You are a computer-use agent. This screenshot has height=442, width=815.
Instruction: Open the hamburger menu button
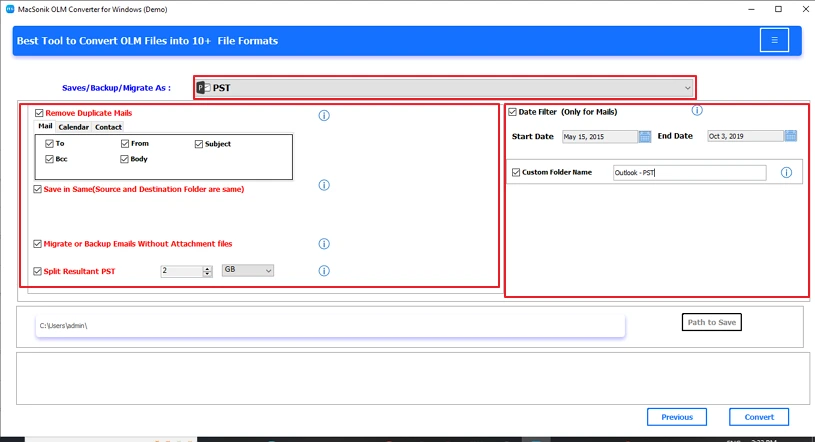[x=773, y=40]
